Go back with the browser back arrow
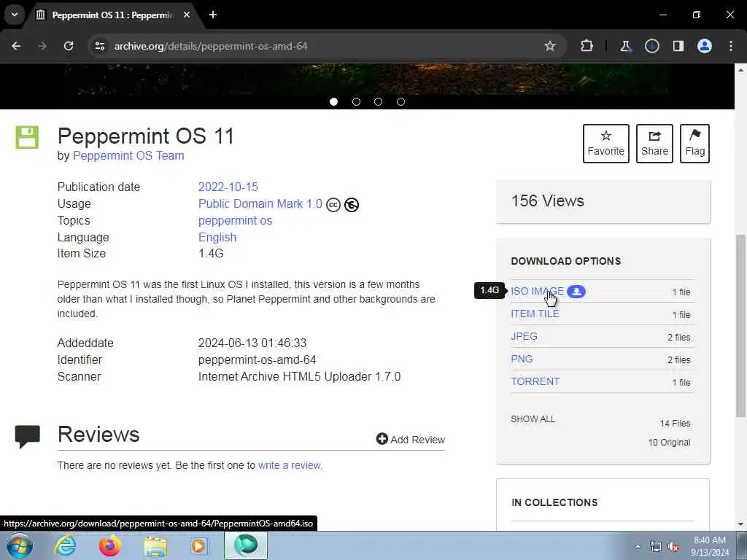 coord(16,46)
